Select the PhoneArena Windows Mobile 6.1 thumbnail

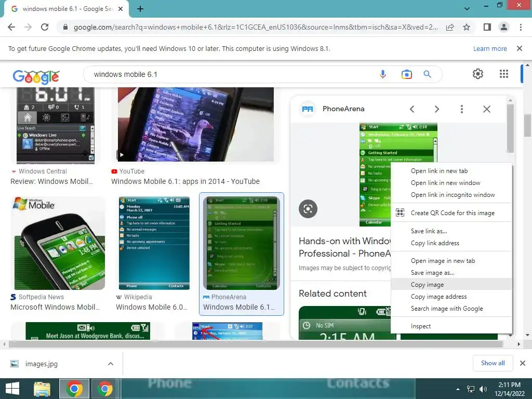(x=241, y=243)
